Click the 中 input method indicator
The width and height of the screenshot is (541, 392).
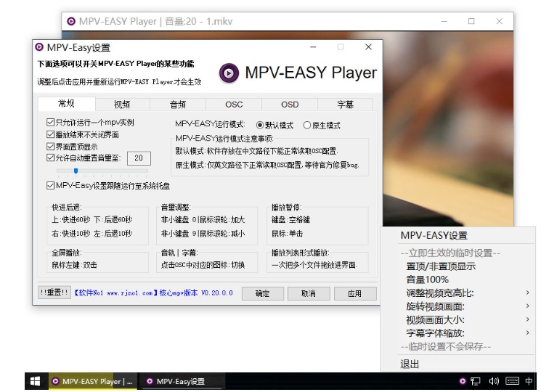point(529,381)
